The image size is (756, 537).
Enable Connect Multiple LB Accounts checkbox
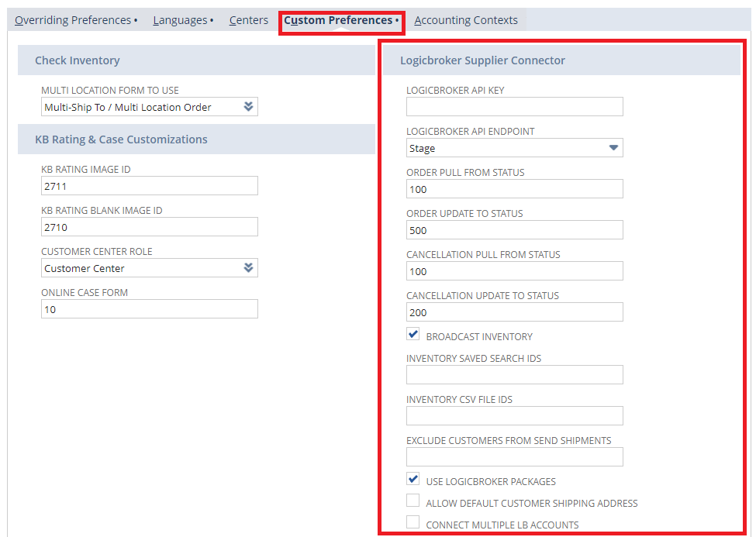413,523
